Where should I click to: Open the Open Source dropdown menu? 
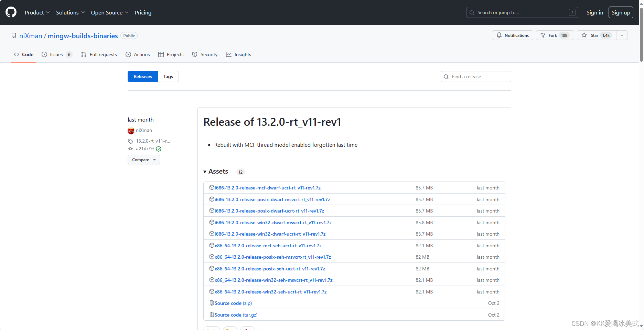110,12
